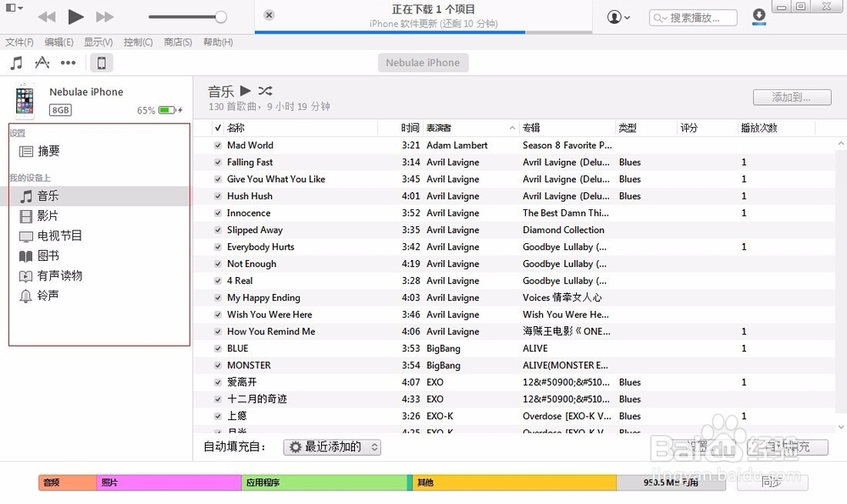Image resolution: width=847 pixels, height=504 pixels.
Task: Click the Play button in transport controls
Action: [x=75, y=17]
